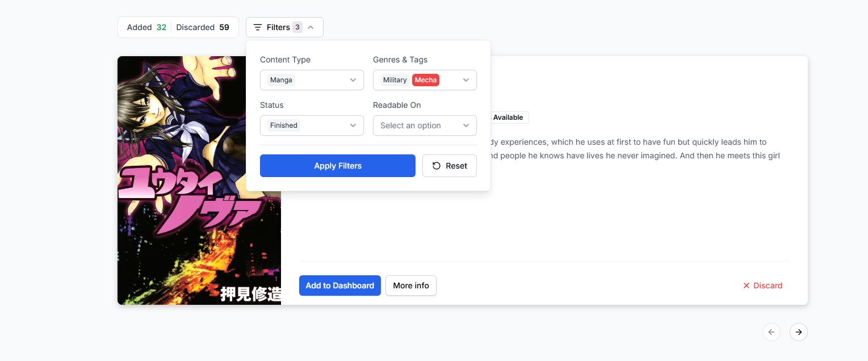Click the Manga chip in Content Type
868x361 pixels.
click(x=281, y=80)
